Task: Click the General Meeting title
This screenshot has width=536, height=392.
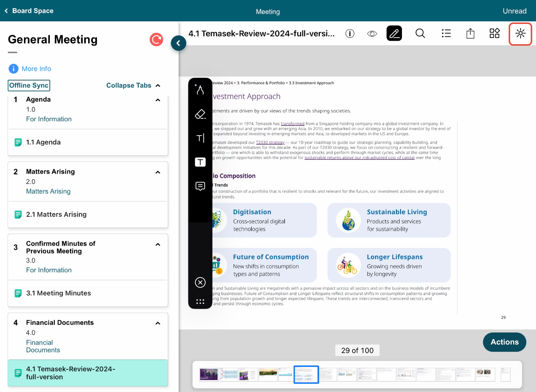Action: coord(53,39)
